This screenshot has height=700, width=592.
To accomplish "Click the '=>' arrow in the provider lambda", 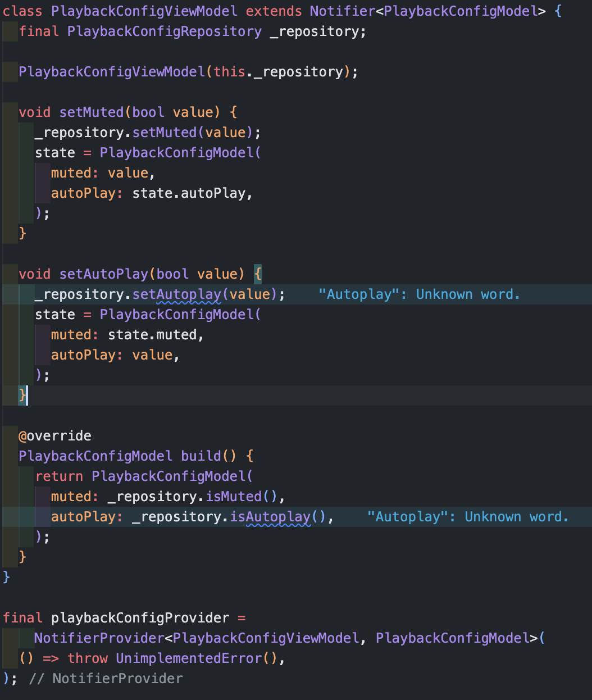I will coord(51,658).
